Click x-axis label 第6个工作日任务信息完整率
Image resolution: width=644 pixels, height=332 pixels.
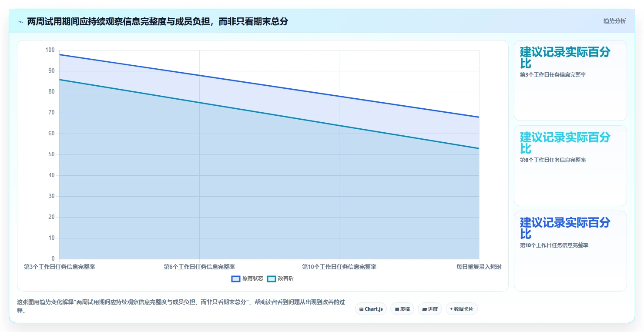(x=199, y=267)
